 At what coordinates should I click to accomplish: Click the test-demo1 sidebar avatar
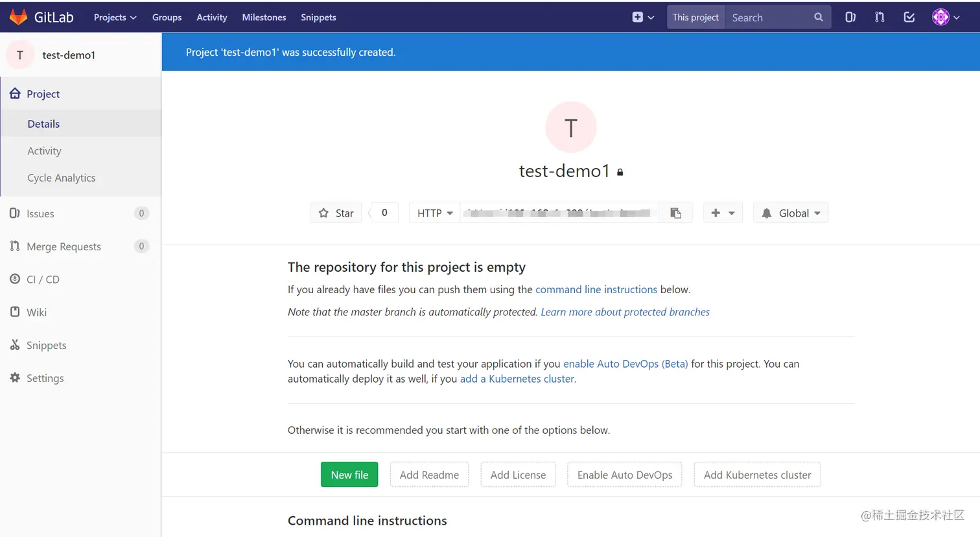(x=20, y=55)
